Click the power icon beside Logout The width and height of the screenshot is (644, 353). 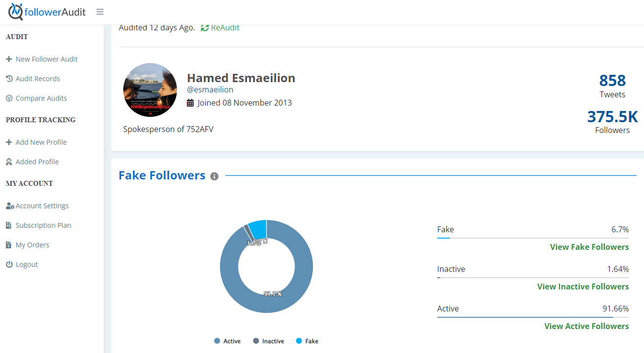tap(9, 265)
